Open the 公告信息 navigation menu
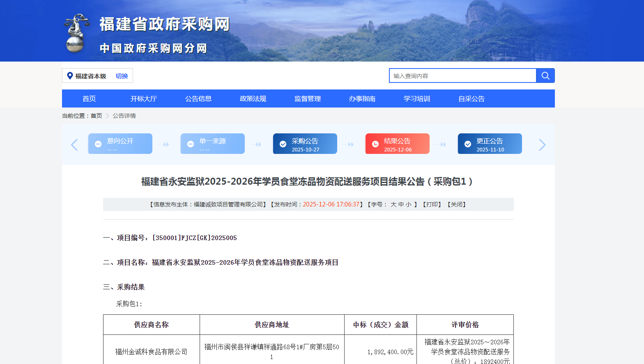This screenshot has width=644, height=364. (198, 98)
